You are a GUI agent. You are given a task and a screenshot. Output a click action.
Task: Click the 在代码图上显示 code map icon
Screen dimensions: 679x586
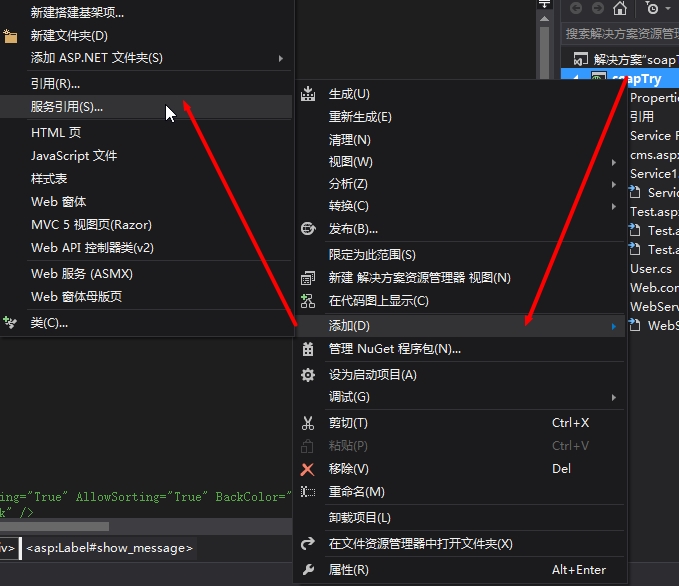308,301
